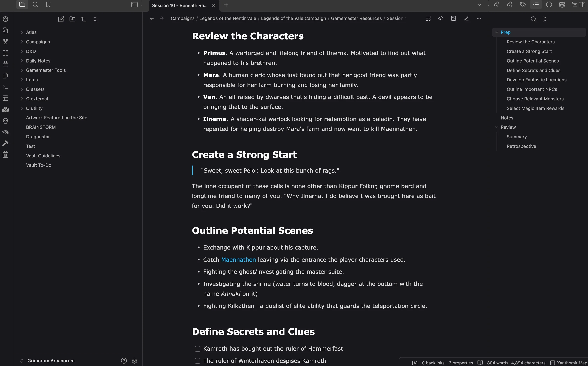Switch to edit mode with the pencil icon
588x366 pixels.
[x=466, y=18]
